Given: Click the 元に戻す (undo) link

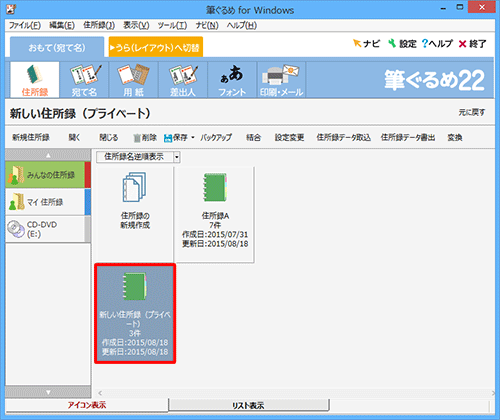Looking at the screenshot, I should click(472, 113).
